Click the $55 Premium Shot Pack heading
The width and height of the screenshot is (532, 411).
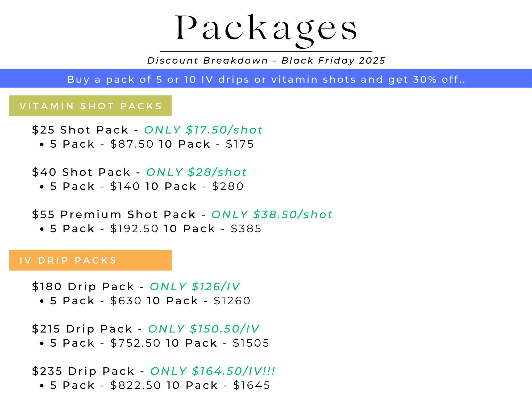tap(114, 215)
